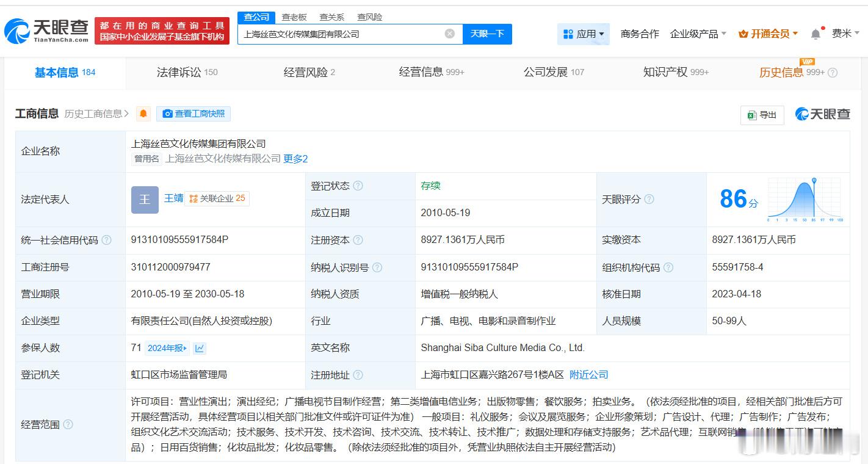868x464 pixels.
Task: Switch to the 公司发展 tab
Action: click(554, 73)
